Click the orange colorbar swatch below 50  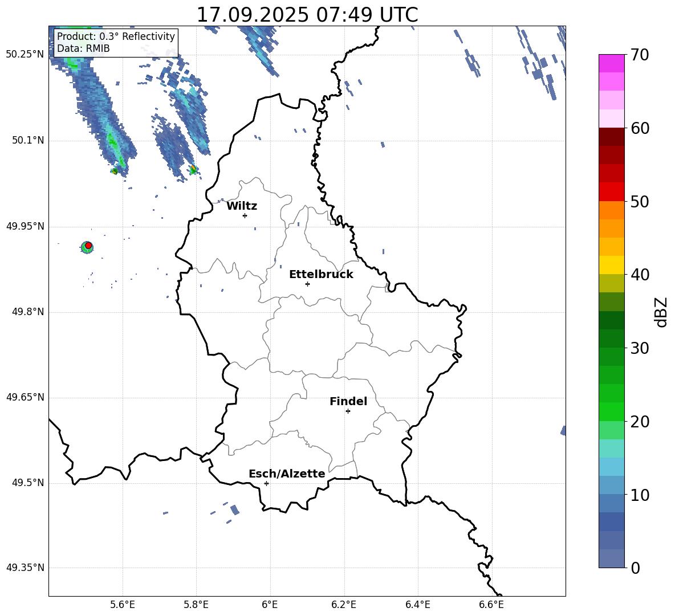[x=611, y=210]
